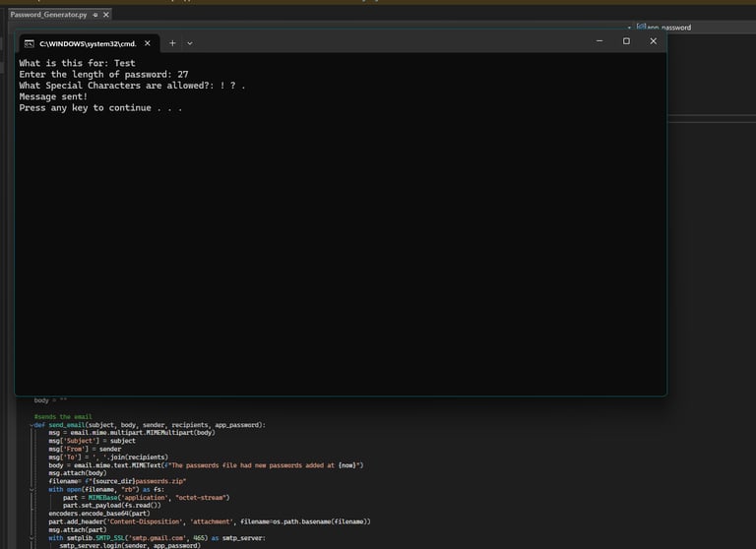Image resolution: width=756 pixels, height=549 pixels.
Task: Open the terminal profile dropdown chevron
Action: click(x=190, y=43)
